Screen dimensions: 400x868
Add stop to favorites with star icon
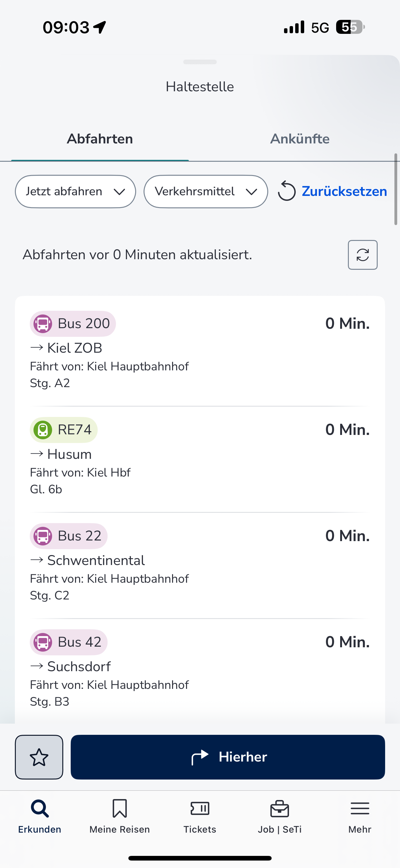pyautogui.click(x=39, y=757)
